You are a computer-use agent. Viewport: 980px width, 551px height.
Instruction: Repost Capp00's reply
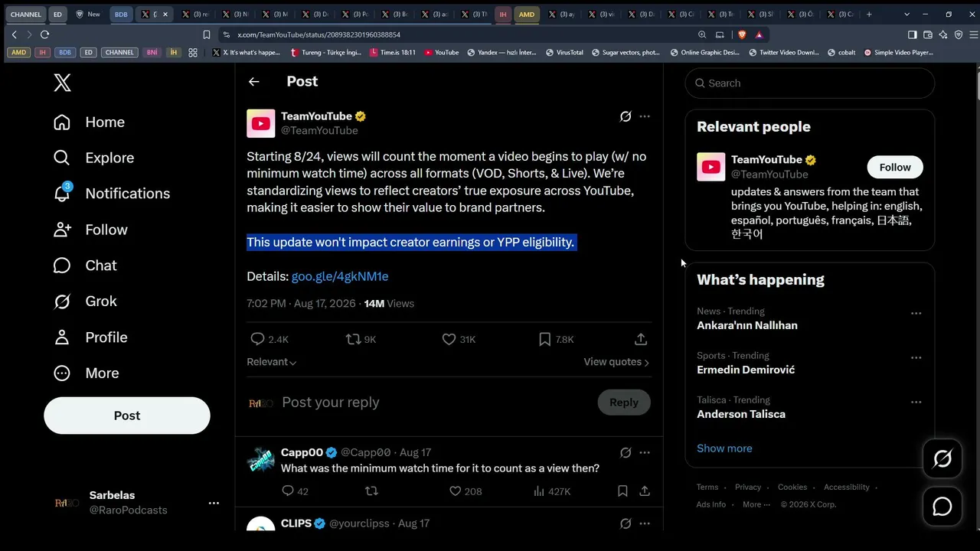point(371,491)
